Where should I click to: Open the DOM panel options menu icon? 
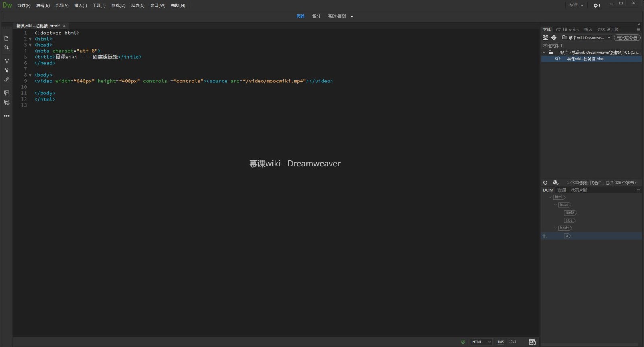638,190
